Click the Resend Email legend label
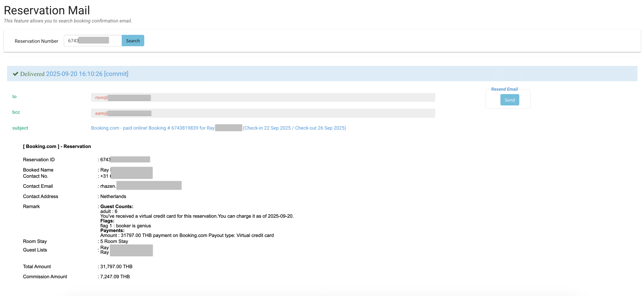This screenshot has height=296, width=644. (x=504, y=89)
